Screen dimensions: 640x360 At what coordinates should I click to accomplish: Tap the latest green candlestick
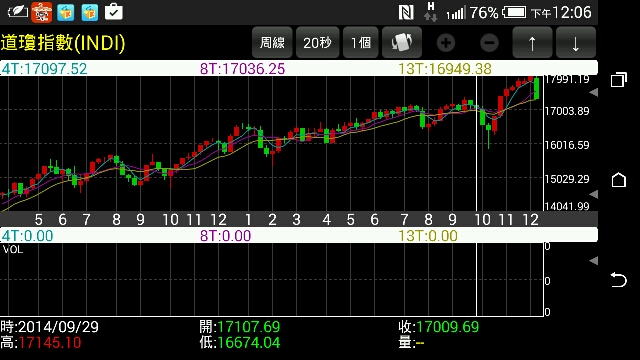[536, 88]
